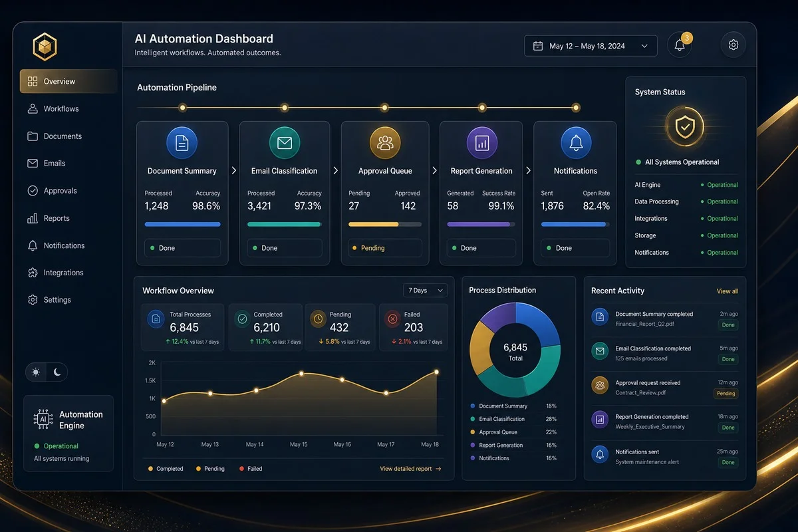Click the View all link in Recent Activity
The width and height of the screenshot is (798, 532).
tap(728, 291)
